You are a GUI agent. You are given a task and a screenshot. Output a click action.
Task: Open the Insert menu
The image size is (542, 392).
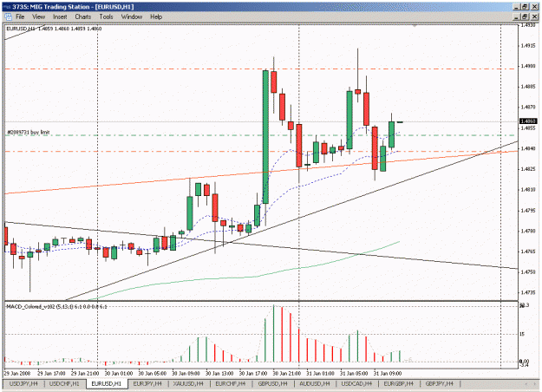60,16
